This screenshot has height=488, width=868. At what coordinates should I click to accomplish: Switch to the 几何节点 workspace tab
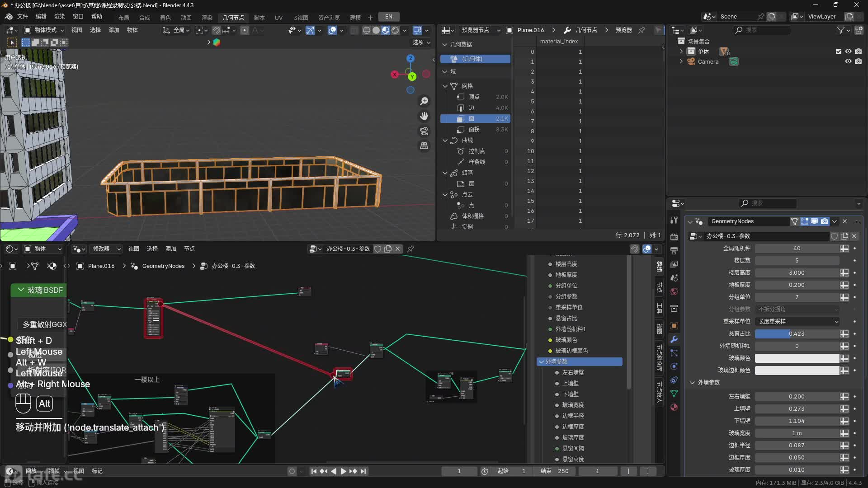click(233, 18)
